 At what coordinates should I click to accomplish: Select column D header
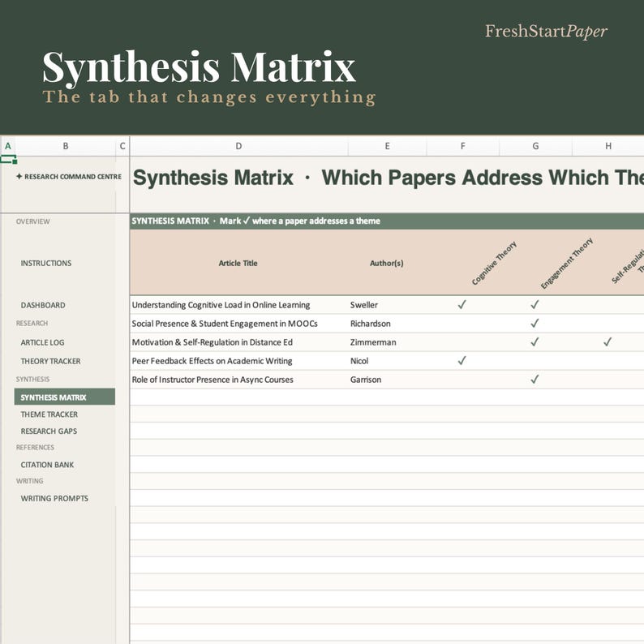point(238,146)
